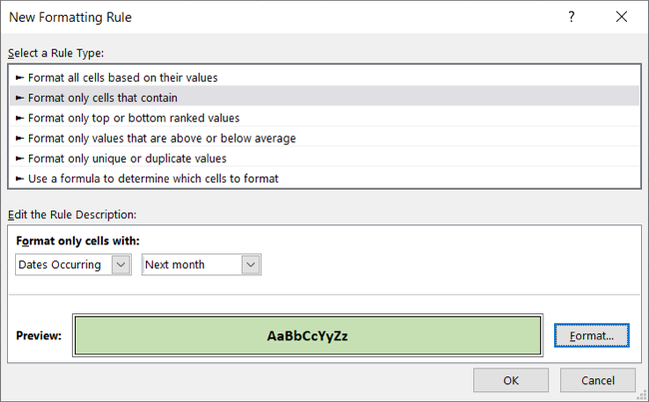
Task: Click the Format... button
Action: 591,335
